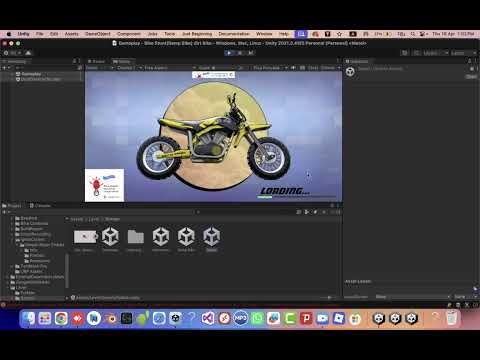This screenshot has height=360, width=480.
Task: Toggle hidden packages visibility in Project
Action: point(336,212)
